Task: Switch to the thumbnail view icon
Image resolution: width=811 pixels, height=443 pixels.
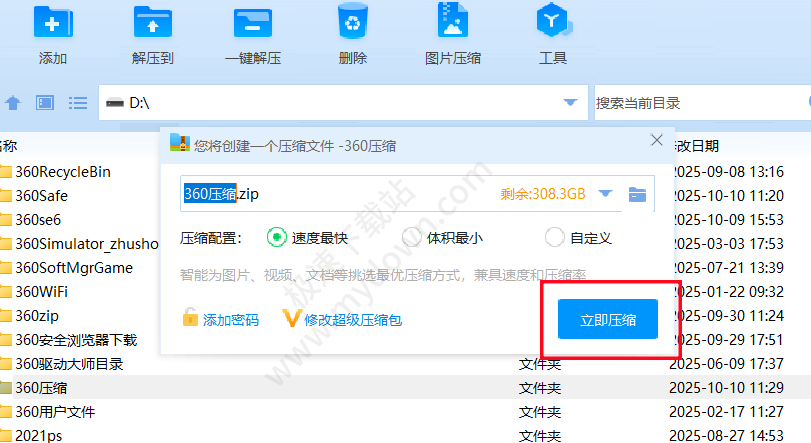Action: click(x=45, y=103)
